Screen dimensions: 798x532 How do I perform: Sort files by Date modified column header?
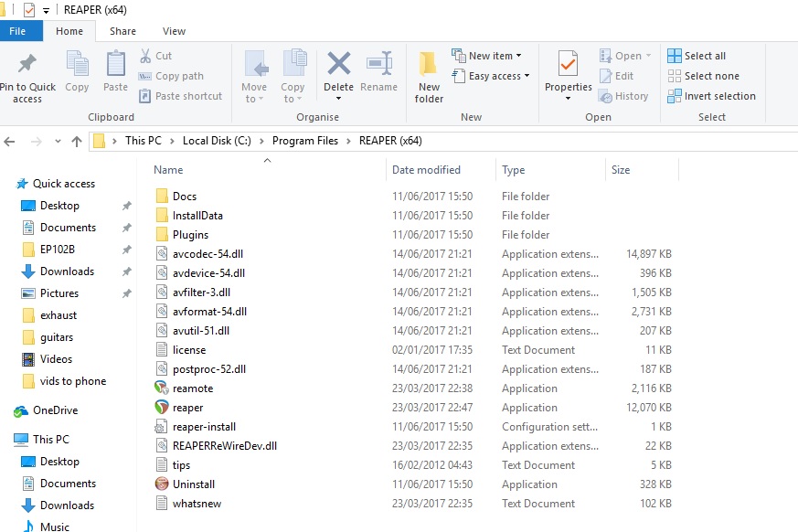coord(426,170)
